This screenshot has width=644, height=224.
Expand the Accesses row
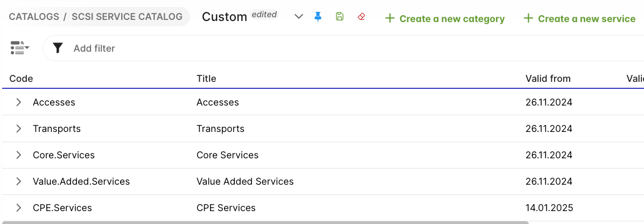click(x=19, y=102)
